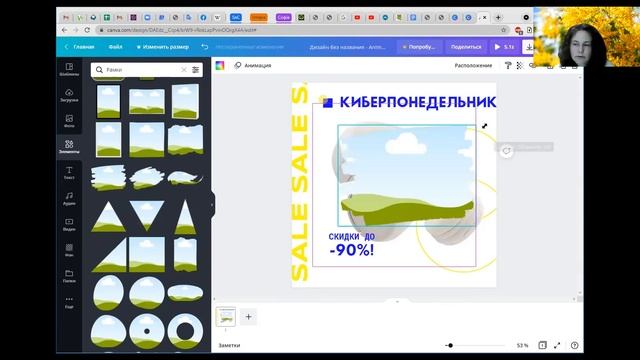Select the vertical SALE SALE text
The width and height of the screenshot is (640, 360).
300,182
